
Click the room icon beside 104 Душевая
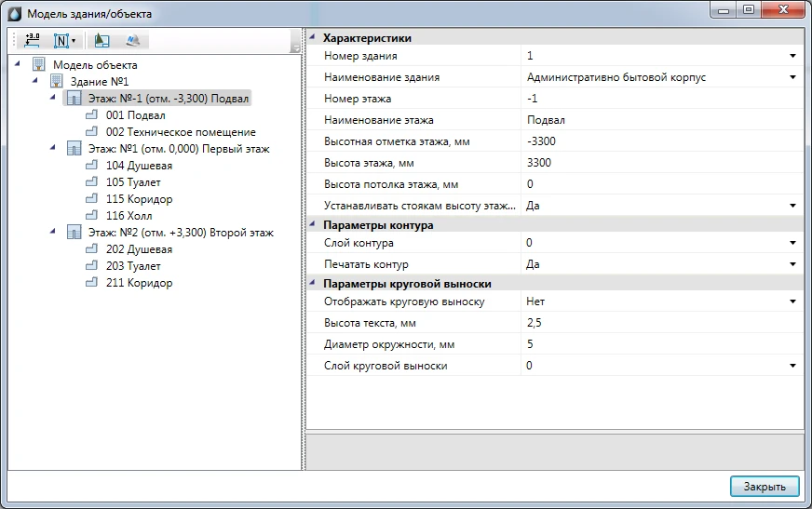click(91, 166)
